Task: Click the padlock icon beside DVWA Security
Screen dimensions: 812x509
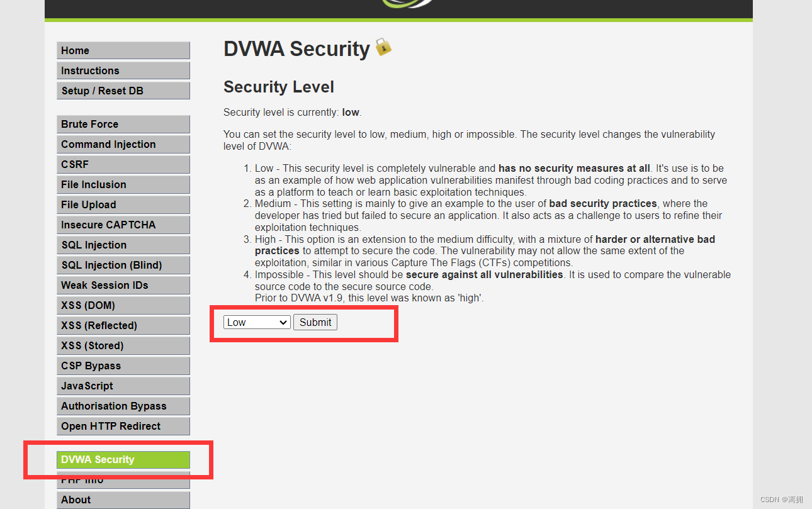Action: click(383, 47)
